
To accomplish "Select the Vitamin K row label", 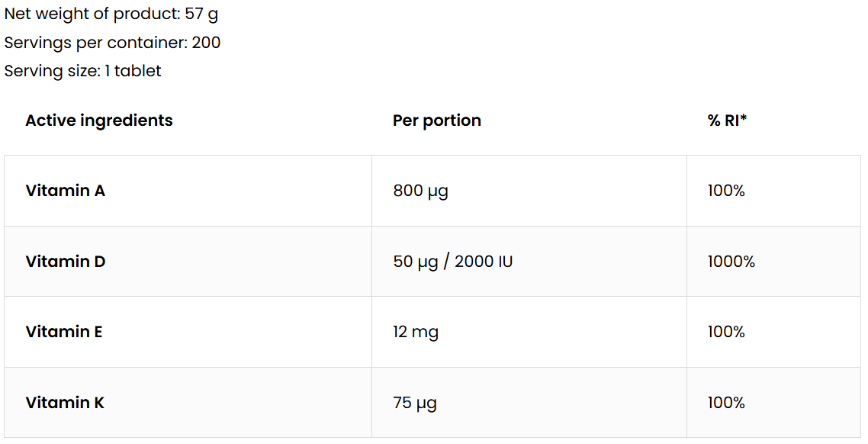I will (65, 403).
